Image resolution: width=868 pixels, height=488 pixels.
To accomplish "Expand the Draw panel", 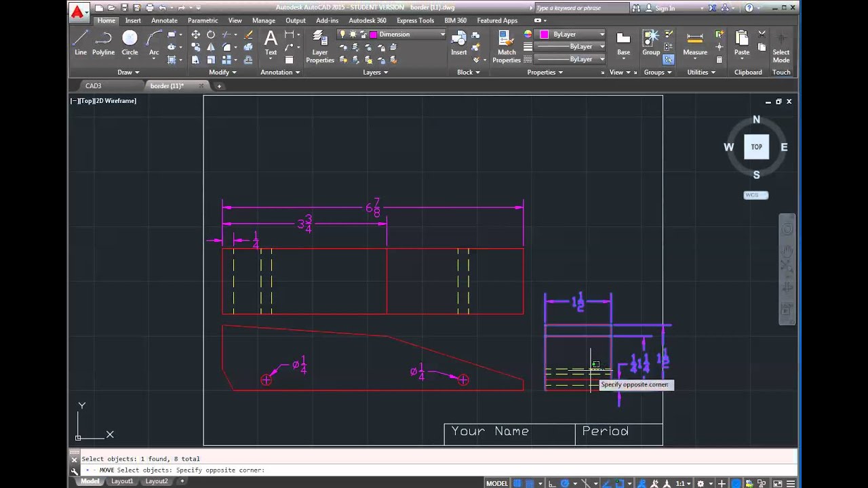I will pos(128,73).
